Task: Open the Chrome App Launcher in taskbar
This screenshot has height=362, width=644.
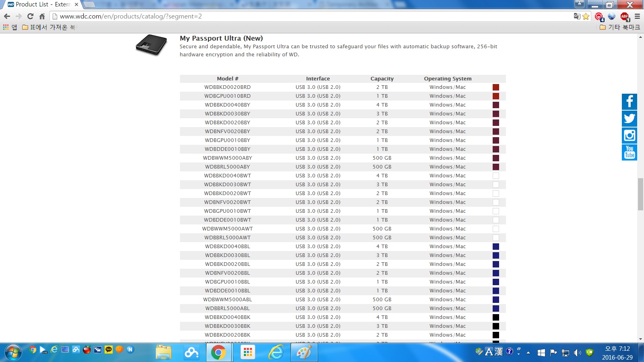Action: pyautogui.click(x=248, y=353)
